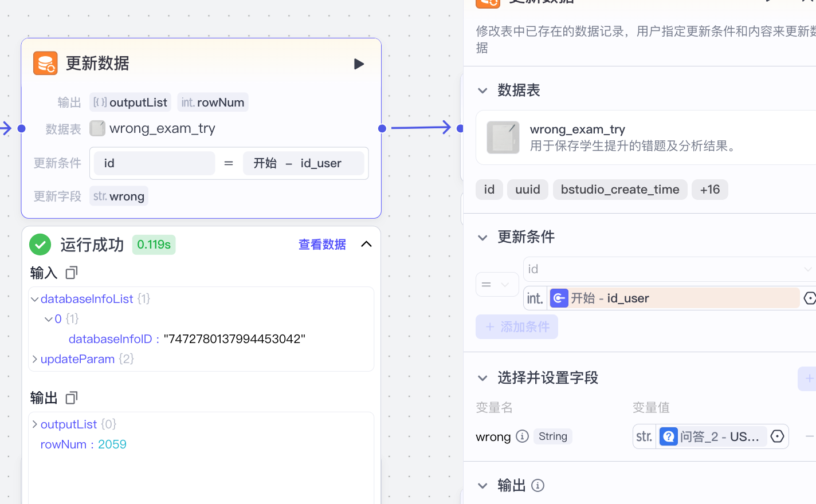The width and height of the screenshot is (816, 504).
Task: Click wrong_exam_try table thumbnail in panel
Action: click(503, 137)
